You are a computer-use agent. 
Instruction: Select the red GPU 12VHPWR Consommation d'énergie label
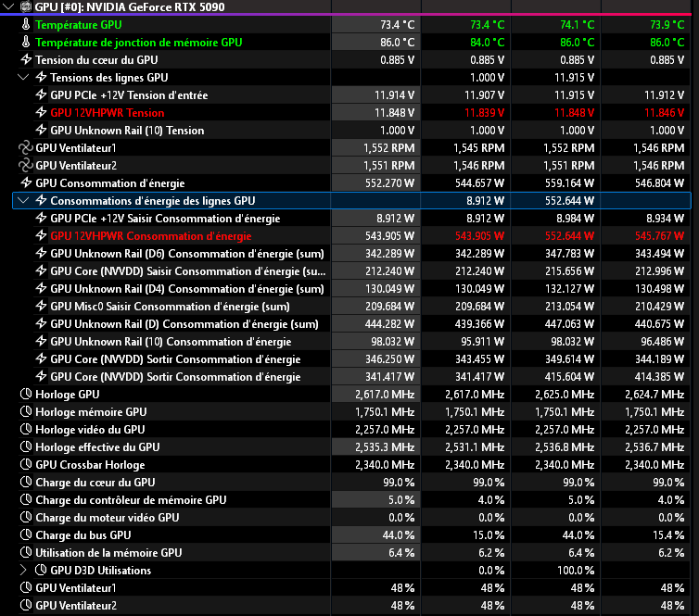[151, 236]
